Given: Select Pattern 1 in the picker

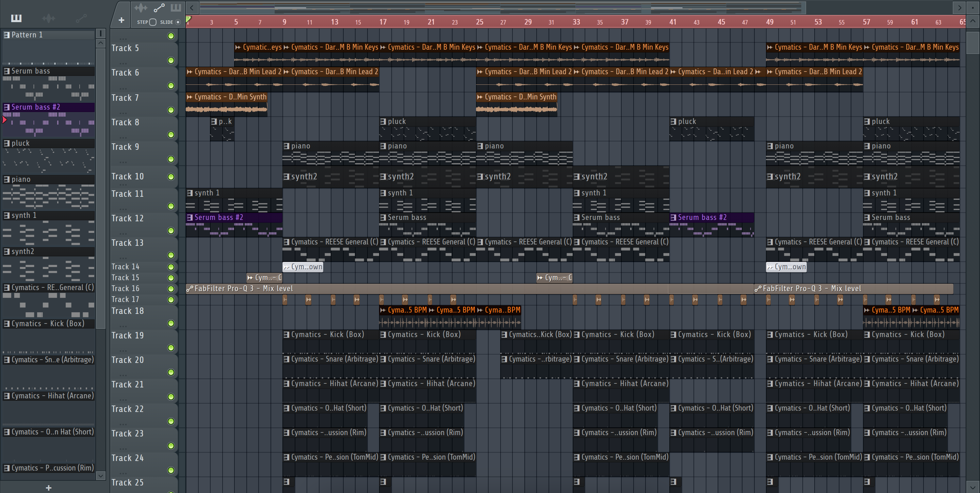Looking at the screenshot, I should pyautogui.click(x=48, y=35).
